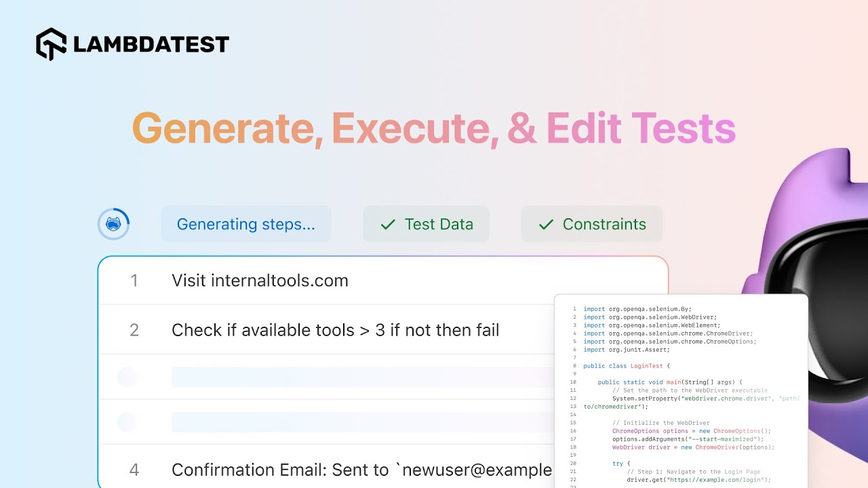The height and width of the screenshot is (488, 868).
Task: Switch to the Test Data tab
Action: coord(426,224)
